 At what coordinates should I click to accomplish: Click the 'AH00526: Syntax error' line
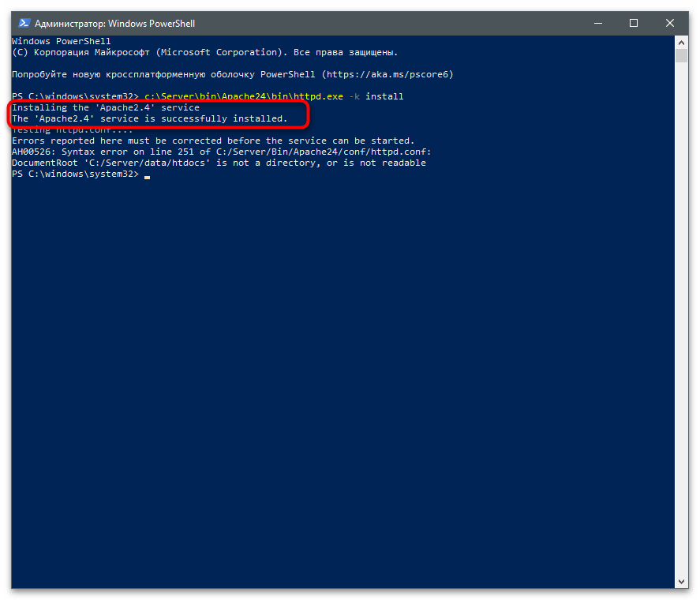[x=222, y=152]
